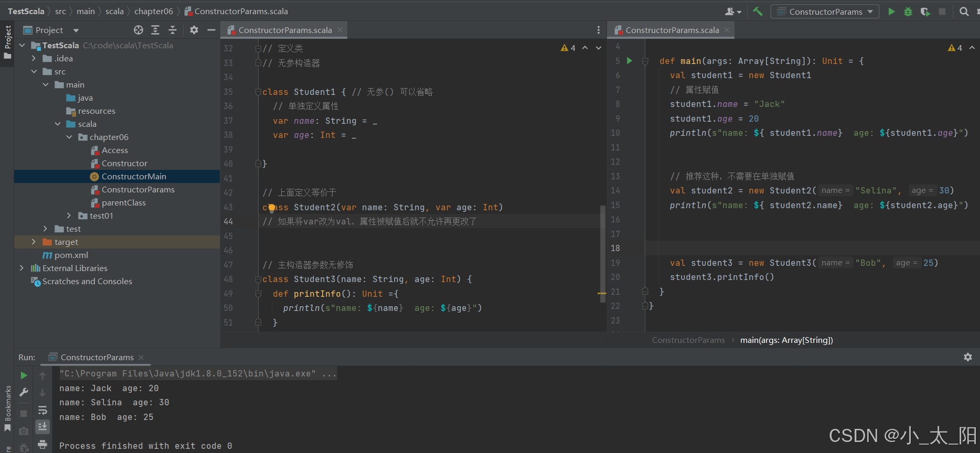Toggle Bookmarks sidebar tool window
The width and height of the screenshot is (980, 453).
point(7,409)
